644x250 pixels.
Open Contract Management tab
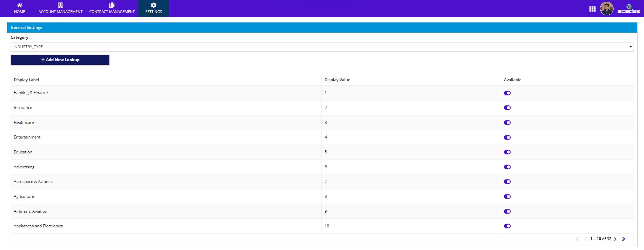click(x=112, y=8)
